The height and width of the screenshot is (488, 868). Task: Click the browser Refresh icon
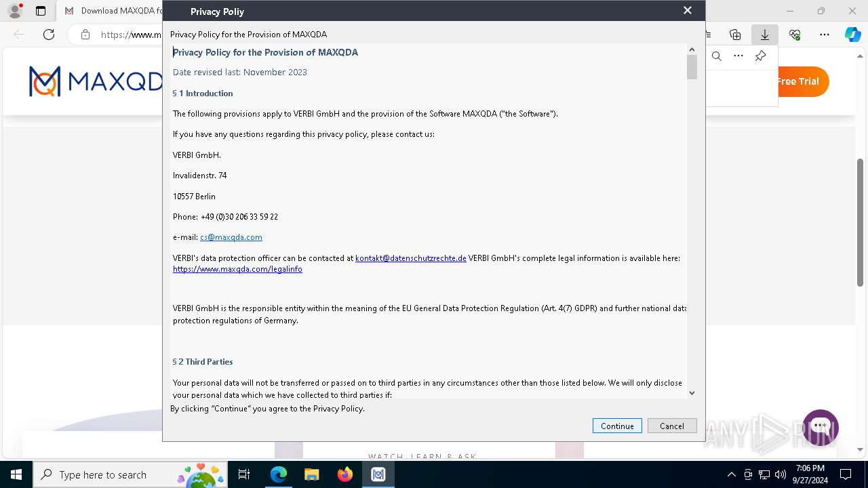pyautogui.click(x=49, y=35)
